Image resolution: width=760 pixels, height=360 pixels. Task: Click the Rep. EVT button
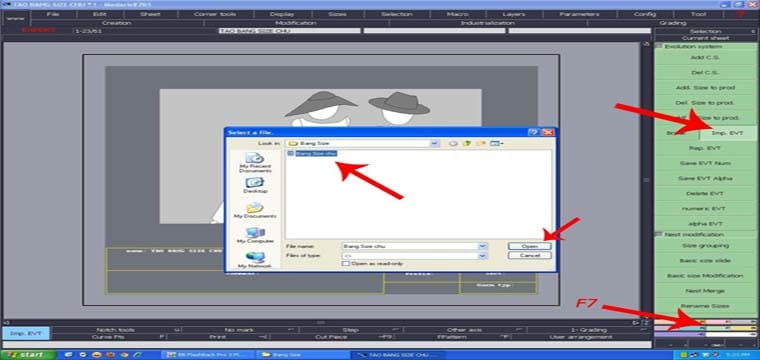coord(705,148)
